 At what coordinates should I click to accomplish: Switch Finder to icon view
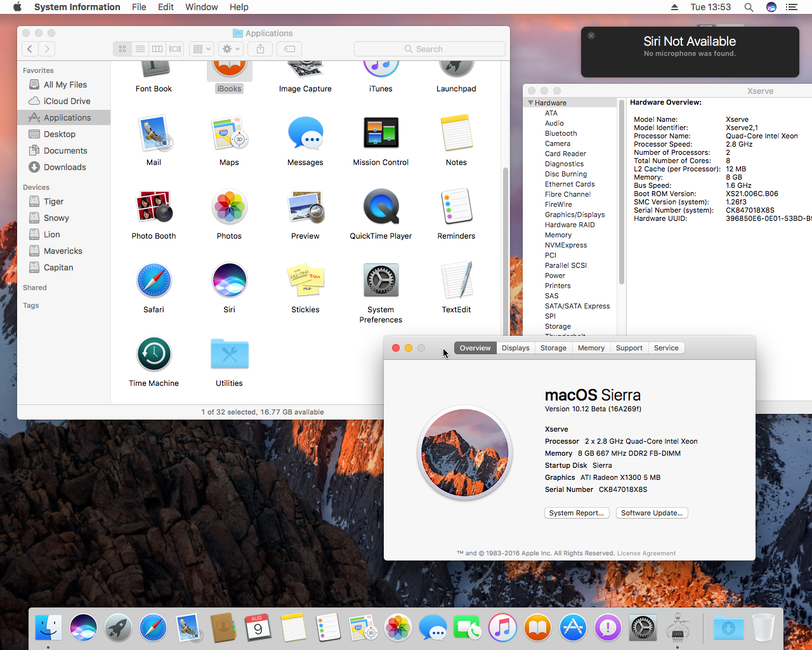(x=122, y=49)
